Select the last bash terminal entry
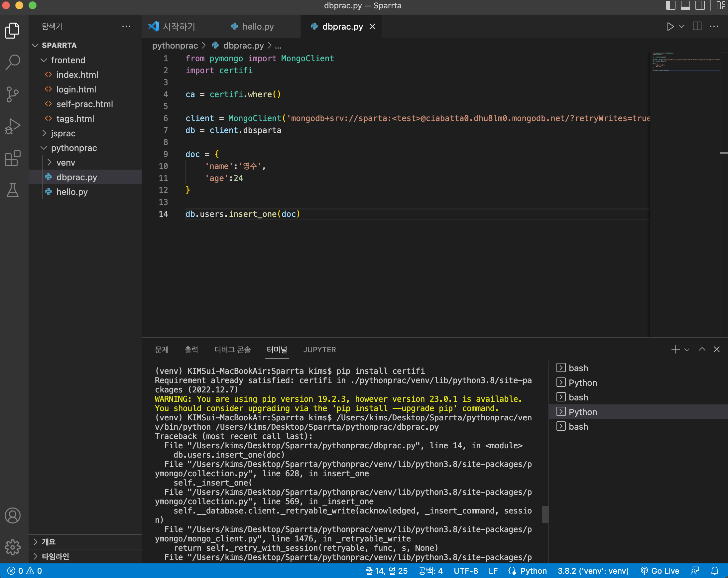This screenshot has width=728, height=578. [x=638, y=427]
